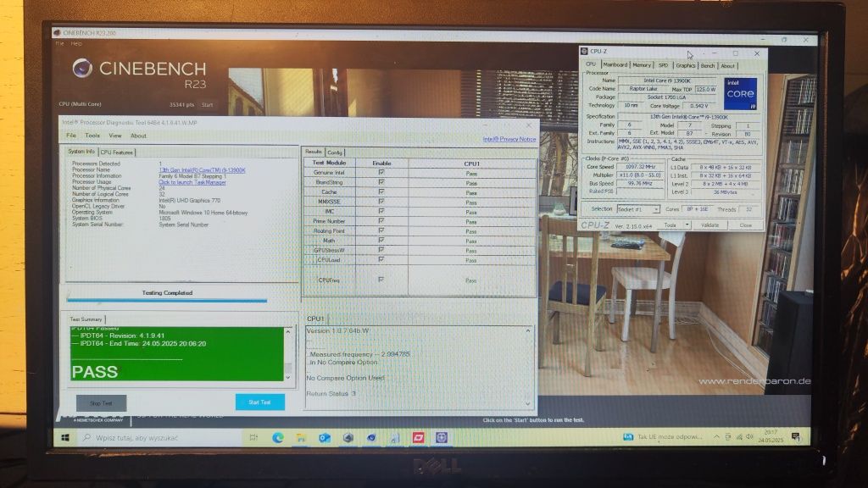Image resolution: width=868 pixels, height=488 pixels.
Task: Click the blue Start Test button
Action: (259, 402)
